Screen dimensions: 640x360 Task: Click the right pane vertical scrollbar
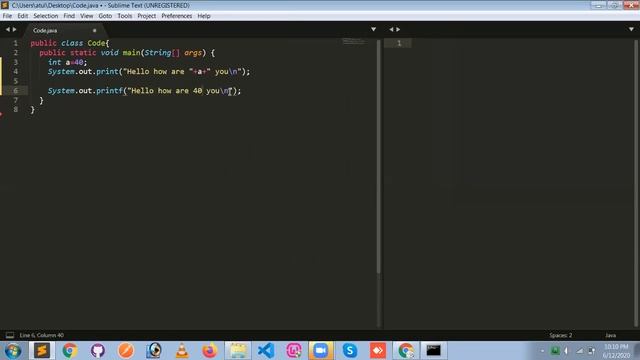tap(636, 183)
